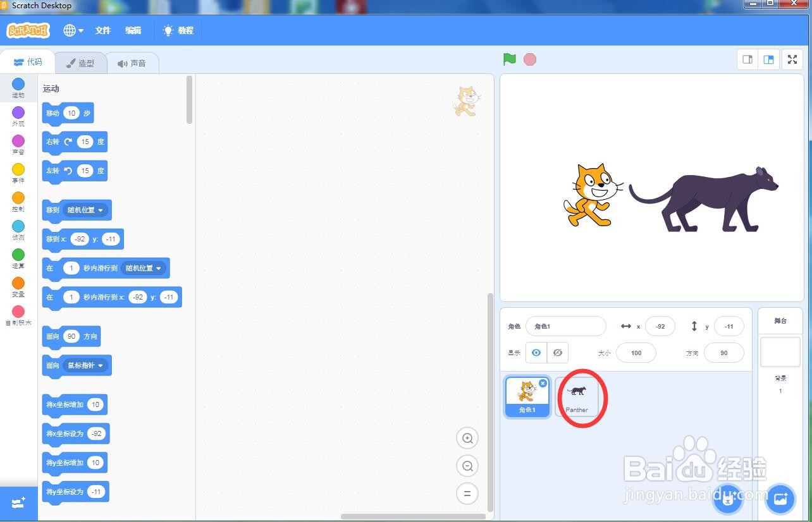Expand 随机位置 dropdown in 移到 block
The height and width of the screenshot is (522, 812).
[85, 210]
